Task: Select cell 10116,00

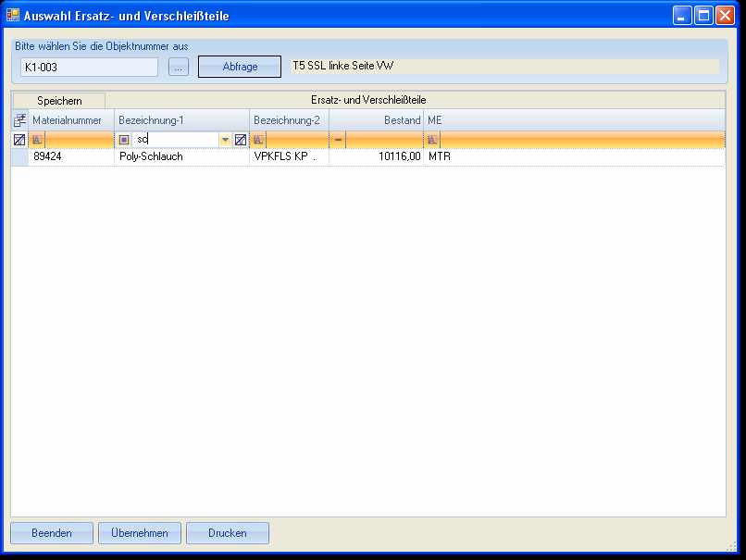Action: 377,156
